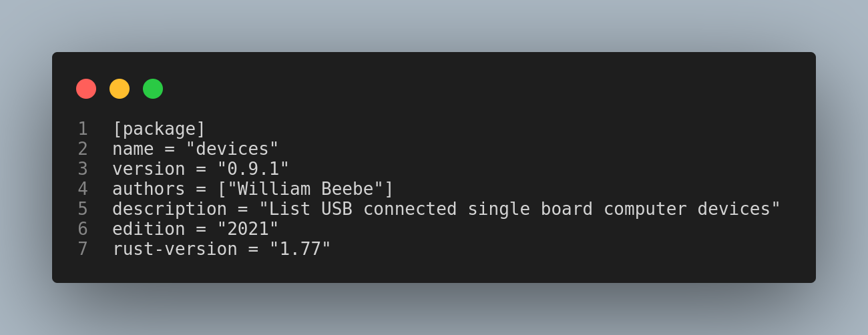Click line number 2 in gutter
Viewport: 868px width, 335px height.
click(x=83, y=149)
